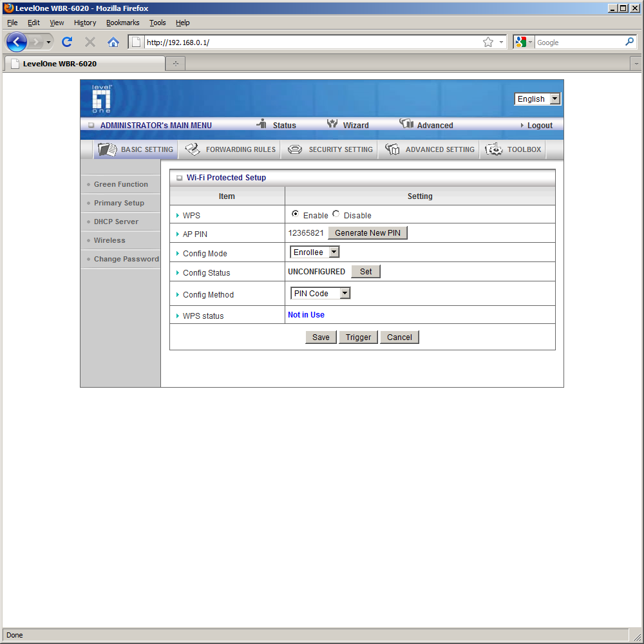This screenshot has width=644, height=644.
Task: Click the Toolbox gear icon
Action: [x=494, y=149]
